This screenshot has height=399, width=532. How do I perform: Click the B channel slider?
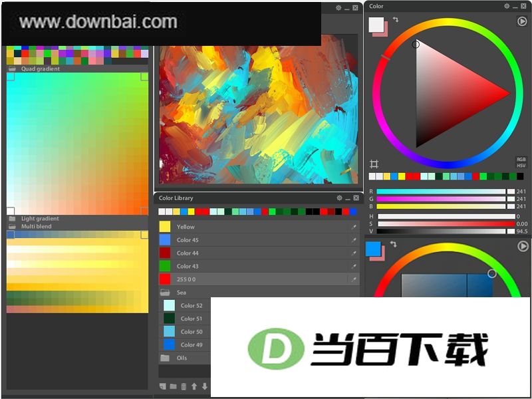(441, 206)
